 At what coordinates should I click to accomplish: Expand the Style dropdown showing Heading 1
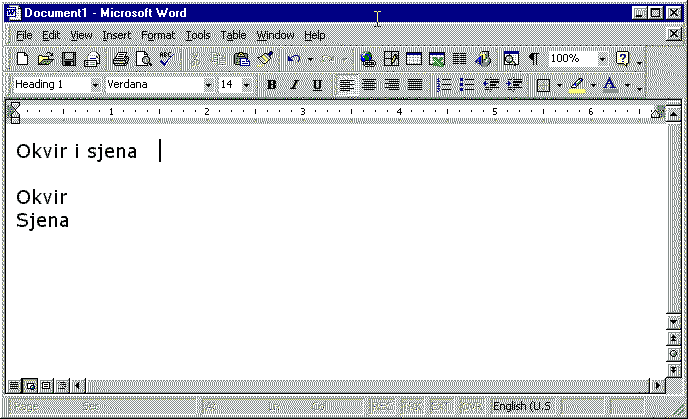coord(95,85)
